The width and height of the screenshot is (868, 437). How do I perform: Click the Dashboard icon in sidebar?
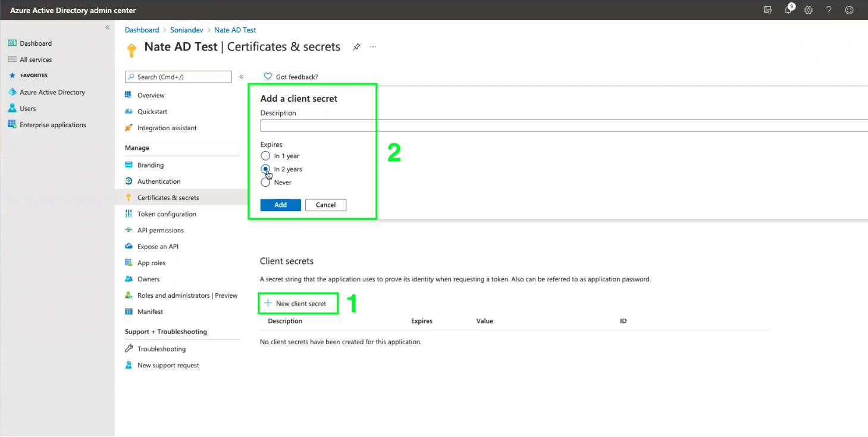(x=12, y=43)
